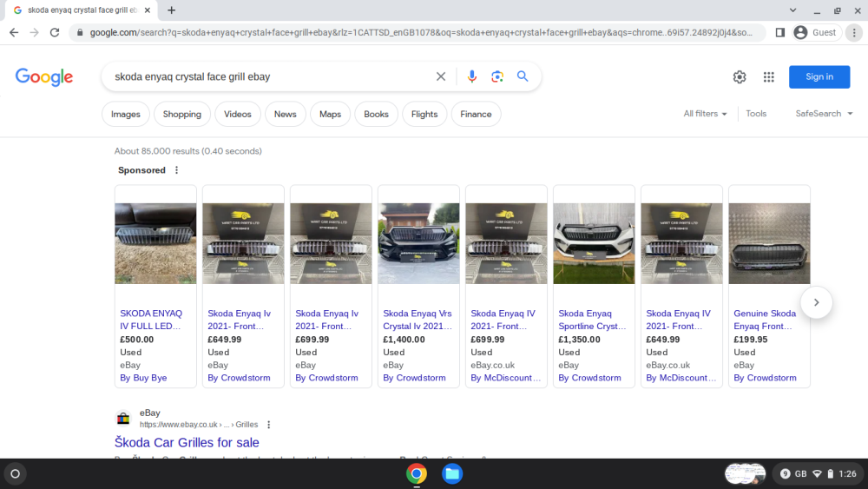Open the tab search dropdown arrow

792,10
